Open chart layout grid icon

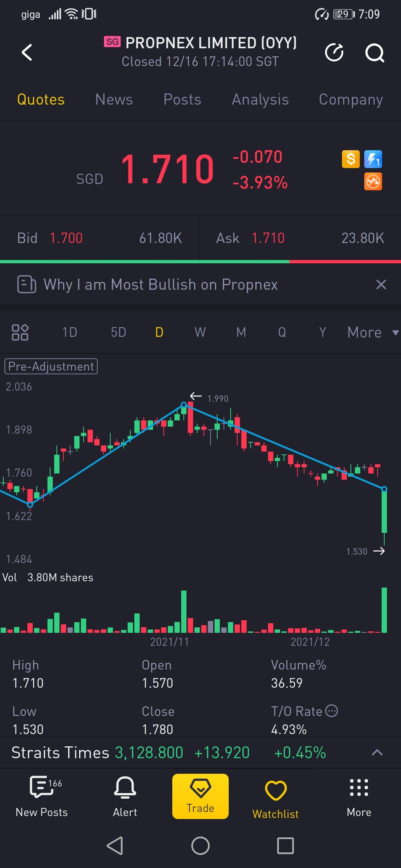click(20, 332)
